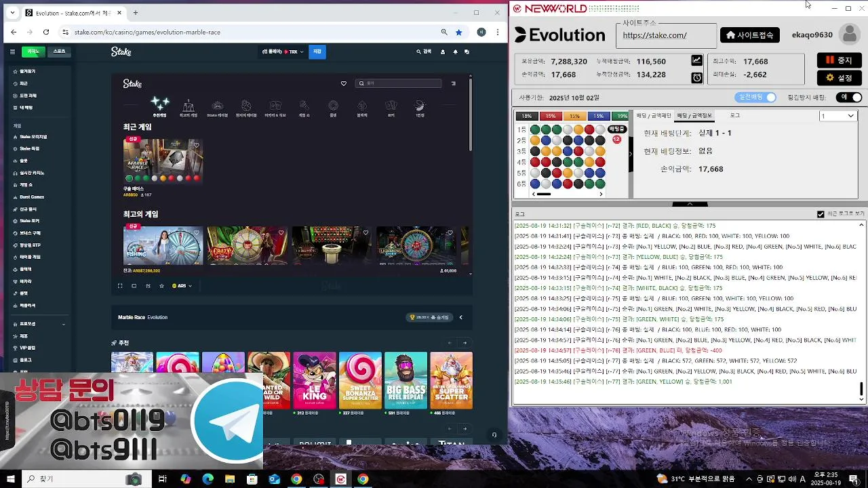Favorite the game with star icon
Viewport: 868px width, 488px height.
coord(161,286)
